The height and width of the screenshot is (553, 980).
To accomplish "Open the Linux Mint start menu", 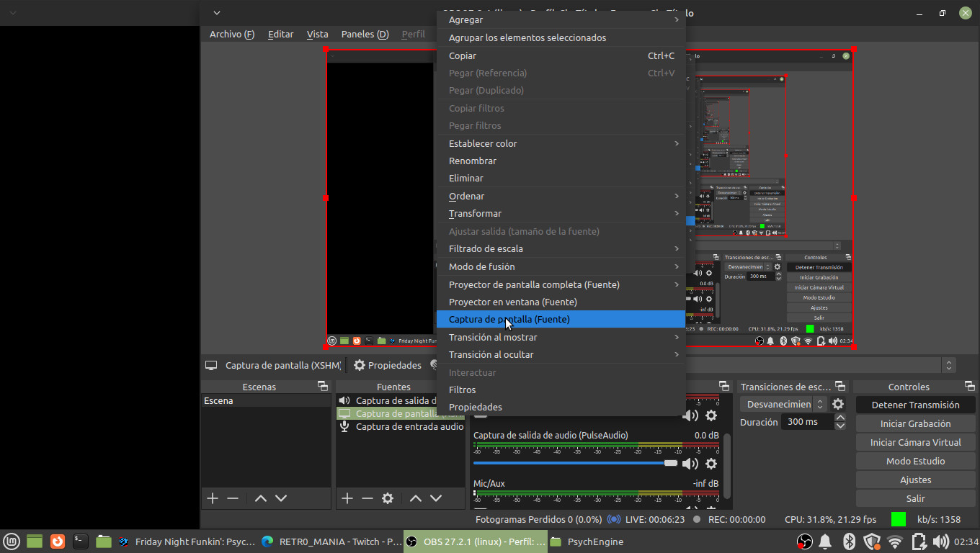I will tap(11, 541).
